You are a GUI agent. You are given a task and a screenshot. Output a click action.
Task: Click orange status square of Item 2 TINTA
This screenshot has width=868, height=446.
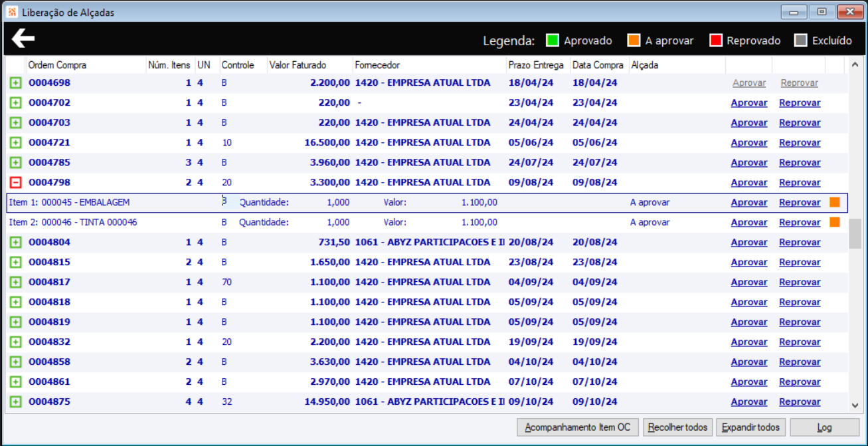tap(835, 222)
